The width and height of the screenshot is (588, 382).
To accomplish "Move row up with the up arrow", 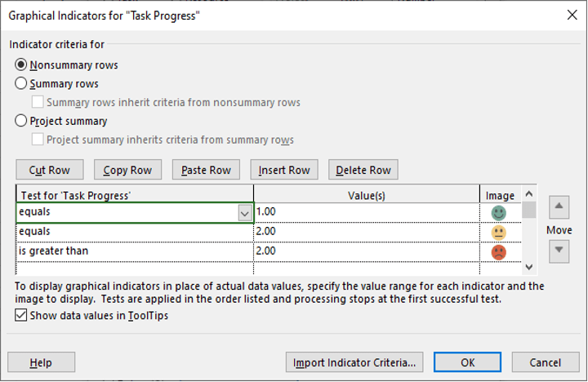I will (559, 207).
